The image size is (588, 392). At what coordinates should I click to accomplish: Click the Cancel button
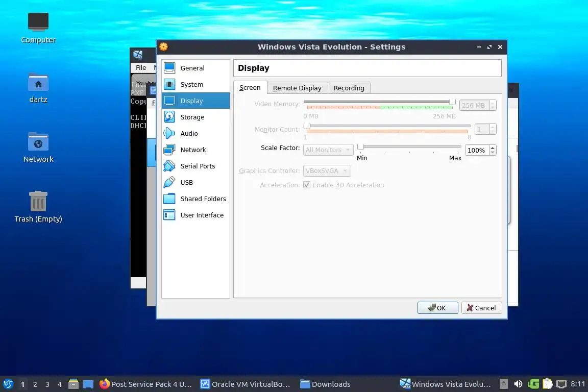tap(481, 308)
